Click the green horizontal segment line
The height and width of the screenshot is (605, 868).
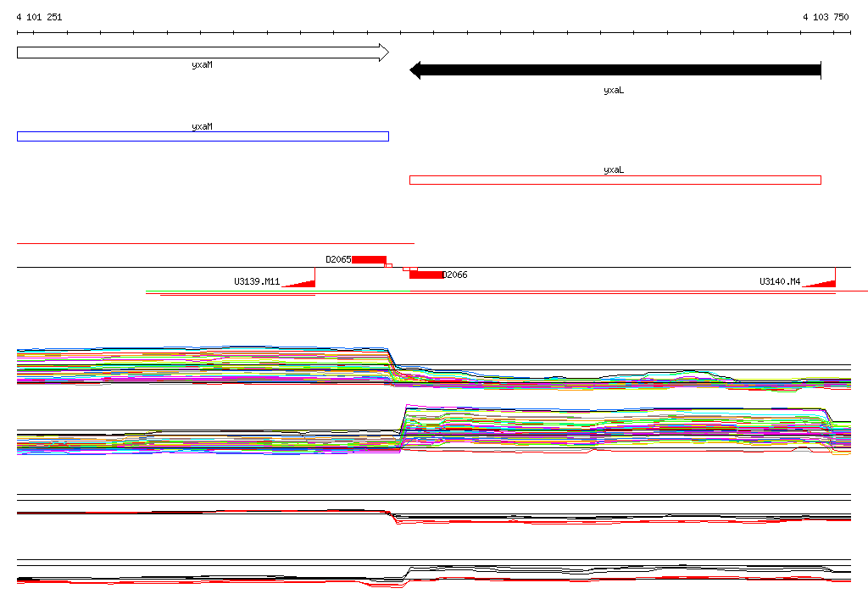pos(277,291)
